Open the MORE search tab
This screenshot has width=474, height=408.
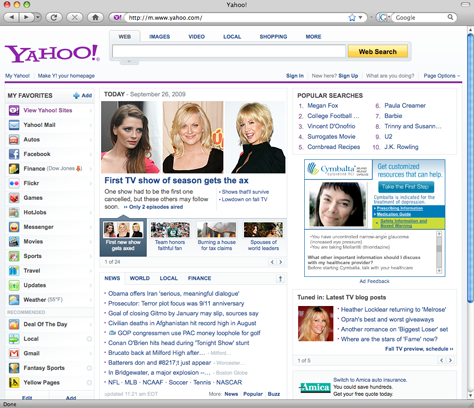click(313, 37)
